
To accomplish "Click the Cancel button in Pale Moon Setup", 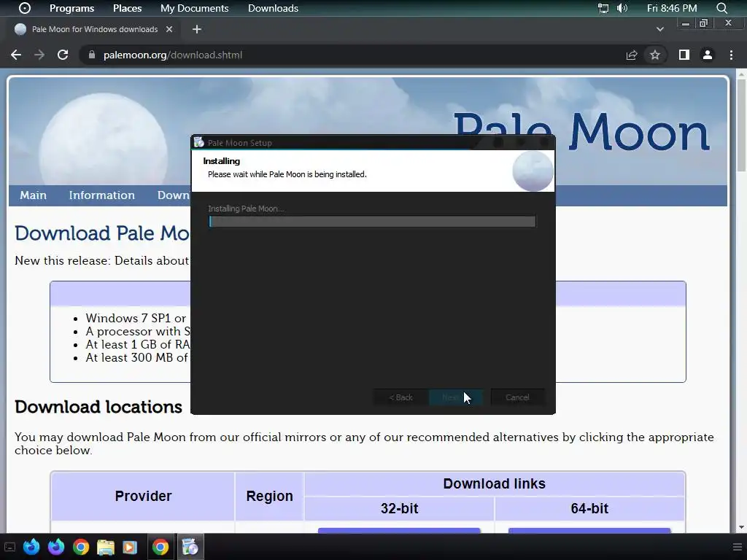I will coord(517,397).
